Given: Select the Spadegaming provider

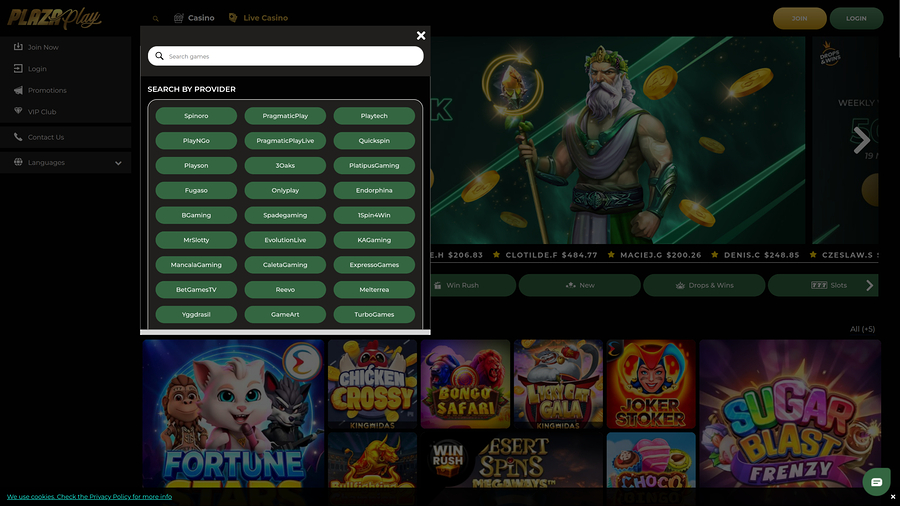Looking at the screenshot, I should [x=285, y=215].
